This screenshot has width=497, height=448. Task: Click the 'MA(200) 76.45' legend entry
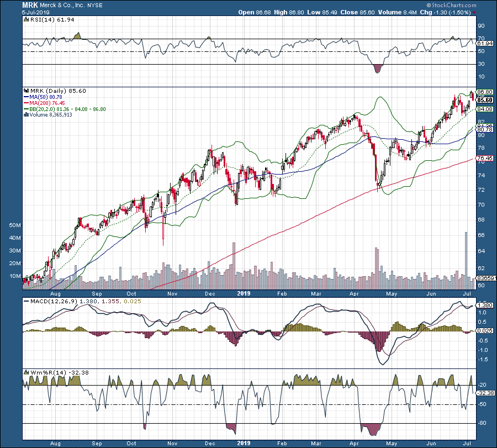click(47, 103)
